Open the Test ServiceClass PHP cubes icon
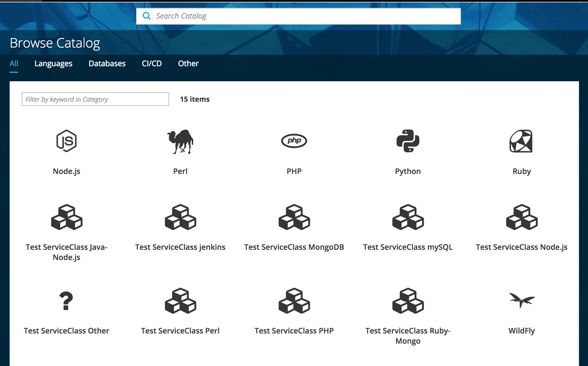 (x=294, y=301)
